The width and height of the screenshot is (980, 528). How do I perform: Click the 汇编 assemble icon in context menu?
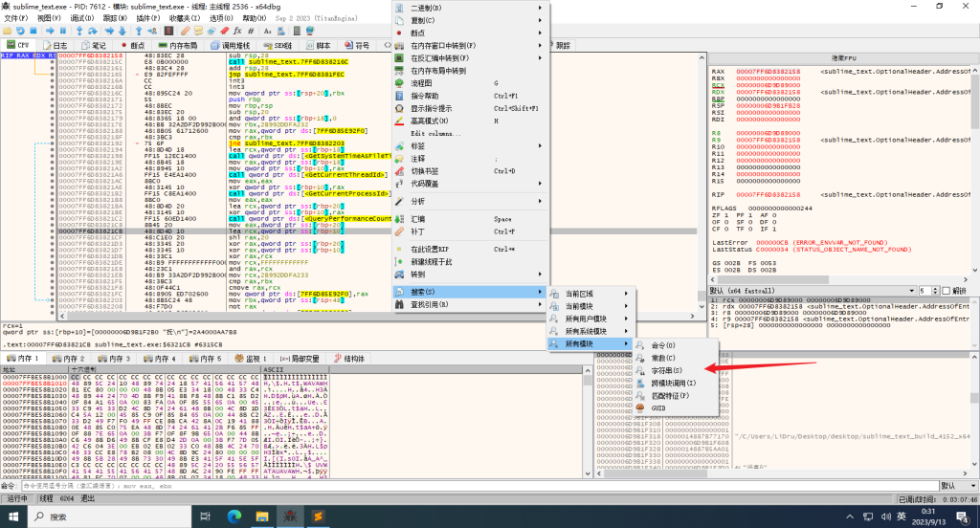(x=401, y=219)
